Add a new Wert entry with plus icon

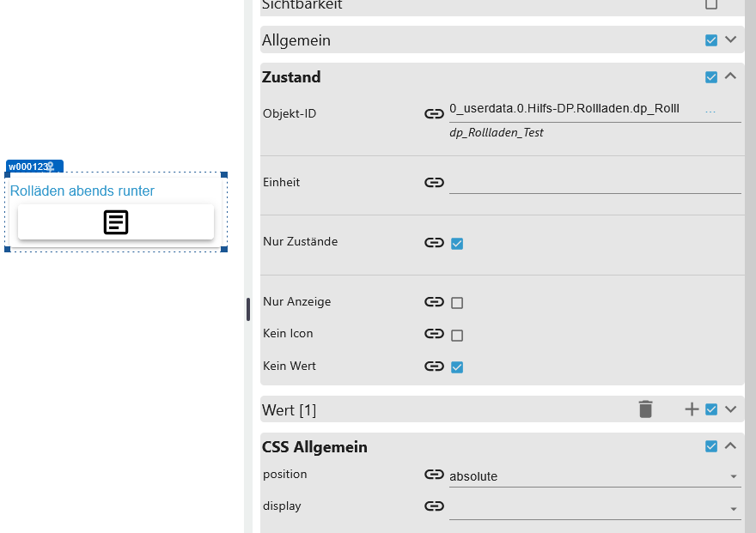692,409
